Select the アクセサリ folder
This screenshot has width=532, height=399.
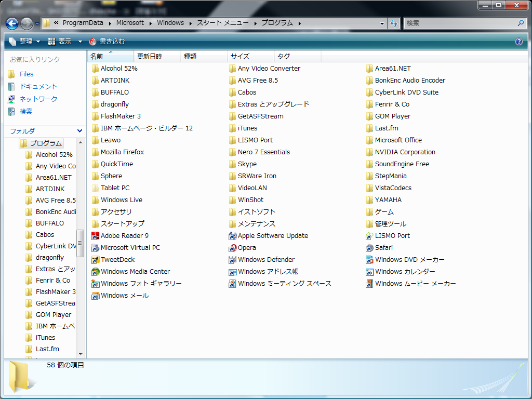112,212
